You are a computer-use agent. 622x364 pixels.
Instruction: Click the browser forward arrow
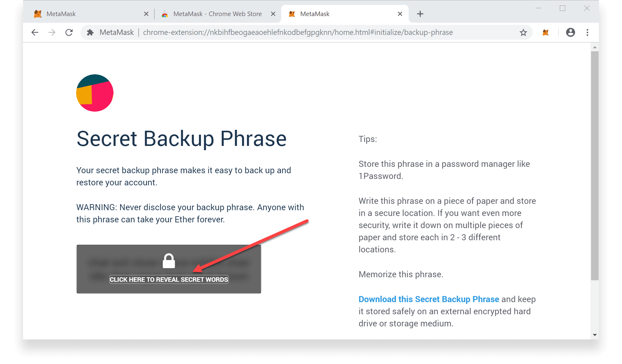tap(52, 32)
